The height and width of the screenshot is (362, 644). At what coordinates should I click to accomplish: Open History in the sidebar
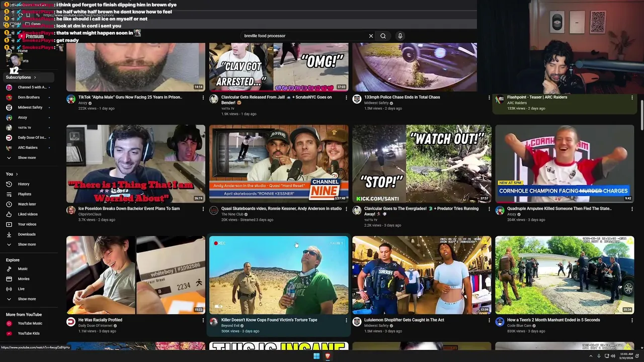click(x=29, y=184)
